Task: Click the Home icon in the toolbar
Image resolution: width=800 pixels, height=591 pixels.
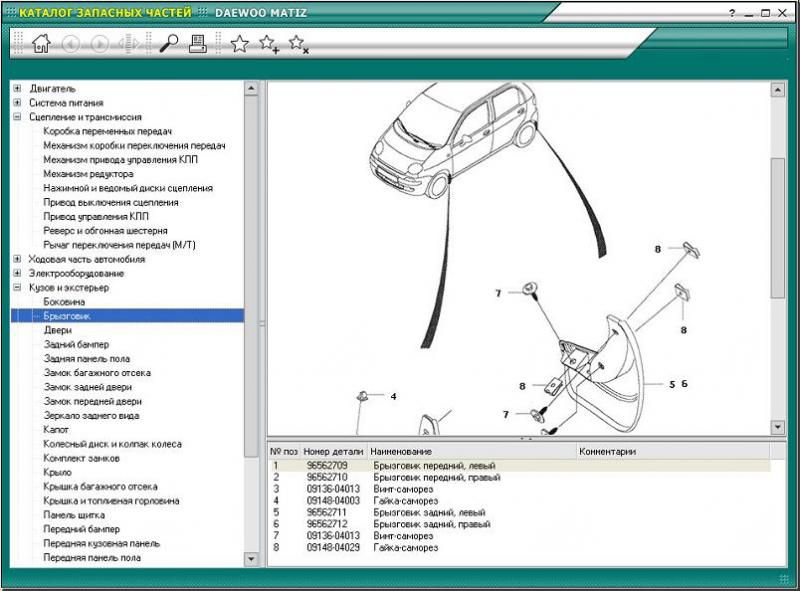Action: [x=41, y=43]
